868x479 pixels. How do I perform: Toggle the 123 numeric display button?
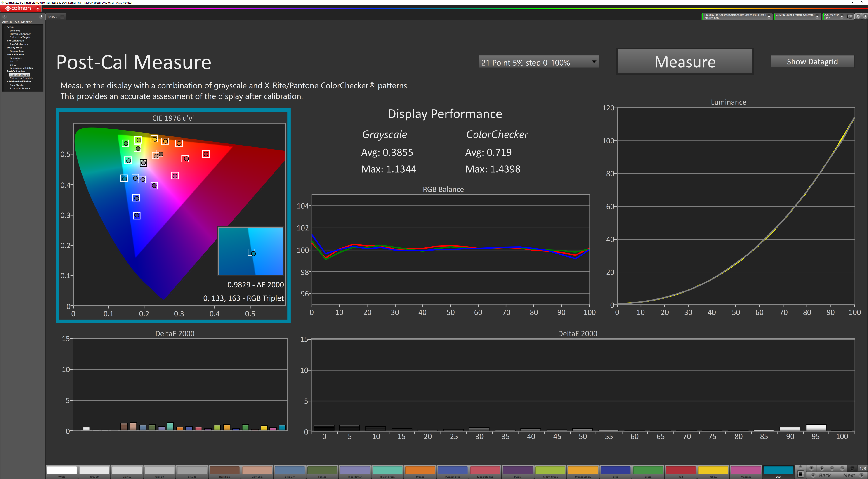pos(862,469)
